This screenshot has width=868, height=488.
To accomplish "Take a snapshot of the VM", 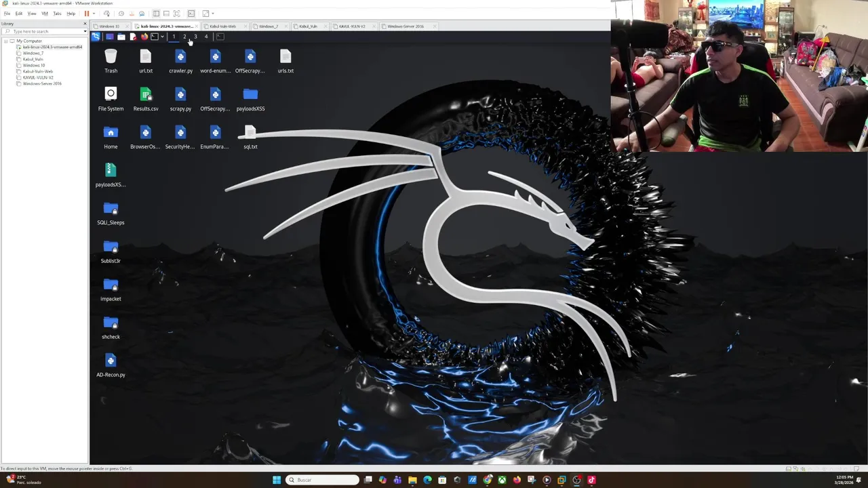I will point(121,14).
